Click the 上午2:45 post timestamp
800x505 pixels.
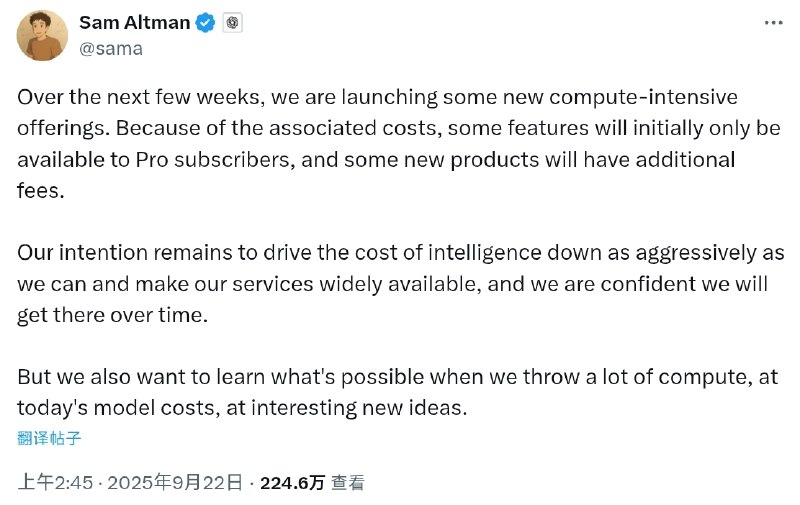point(55,483)
